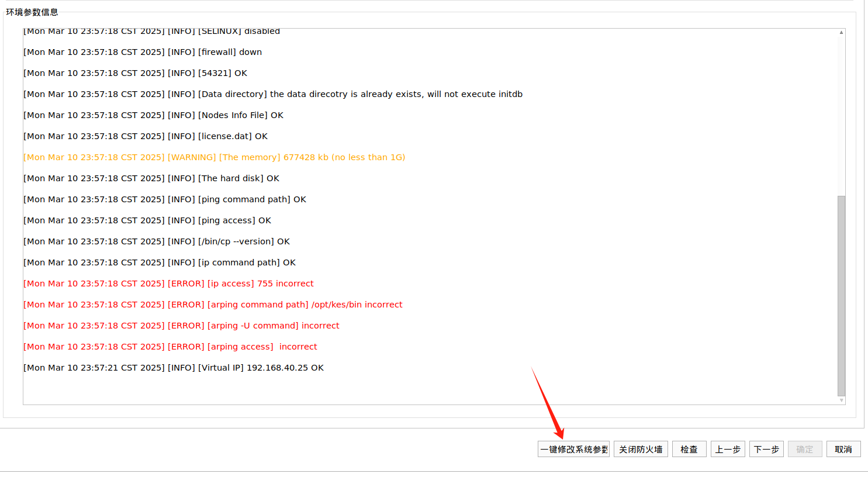Run the 检查 check button
868x477 pixels.
pos(689,449)
